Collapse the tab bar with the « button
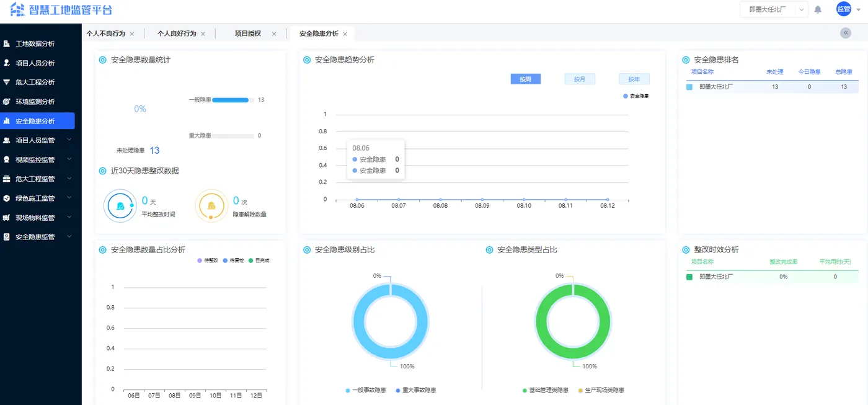Image resolution: width=868 pixels, height=405 pixels. point(845,32)
